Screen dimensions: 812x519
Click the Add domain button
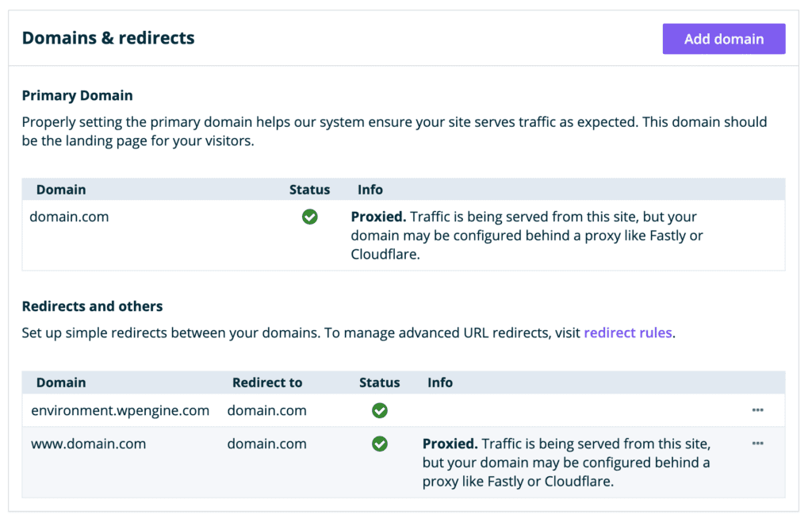(x=723, y=39)
